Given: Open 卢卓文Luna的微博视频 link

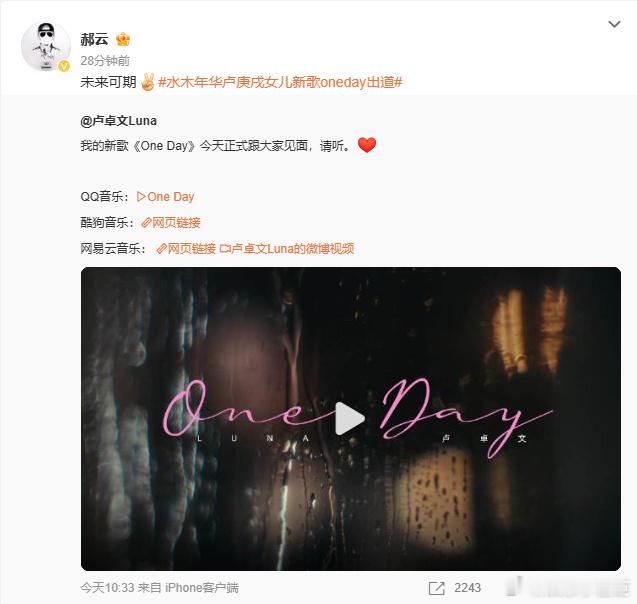Looking at the screenshot, I should tap(287, 249).
